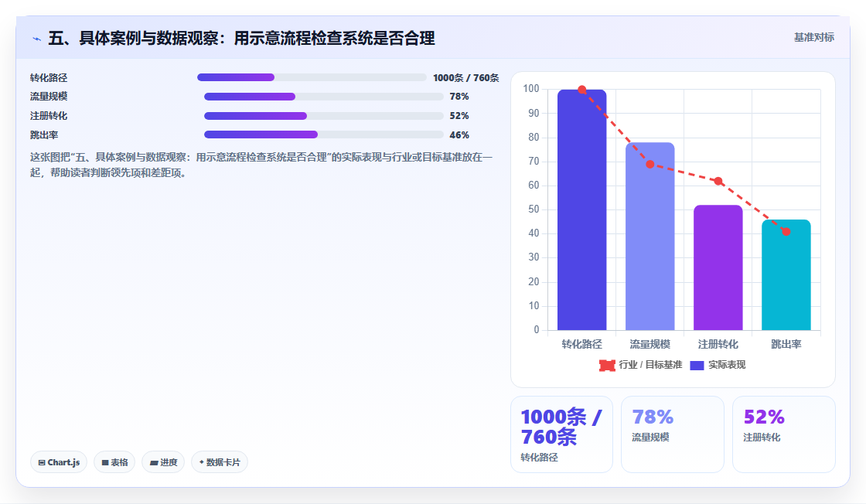
Task: Click the 转化路径 x-axis label
Action: tap(581, 344)
